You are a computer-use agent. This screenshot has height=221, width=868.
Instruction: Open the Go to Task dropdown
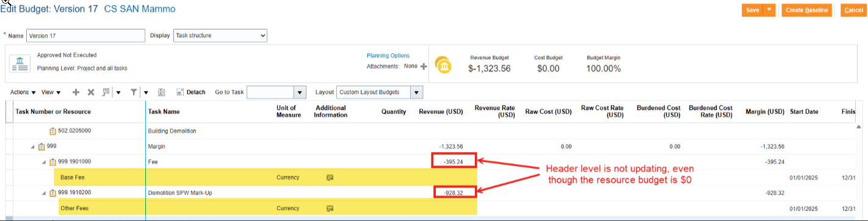coord(300,92)
